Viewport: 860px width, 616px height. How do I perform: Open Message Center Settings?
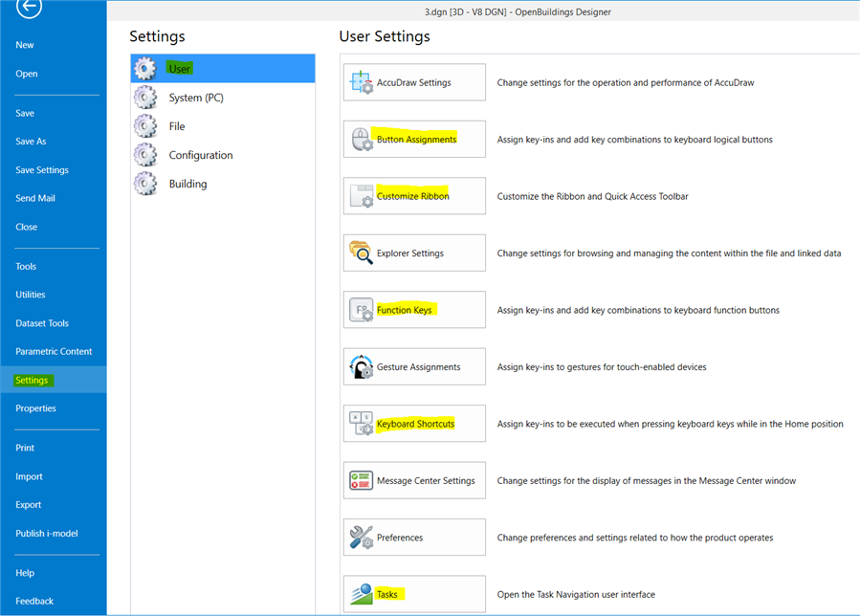click(414, 480)
